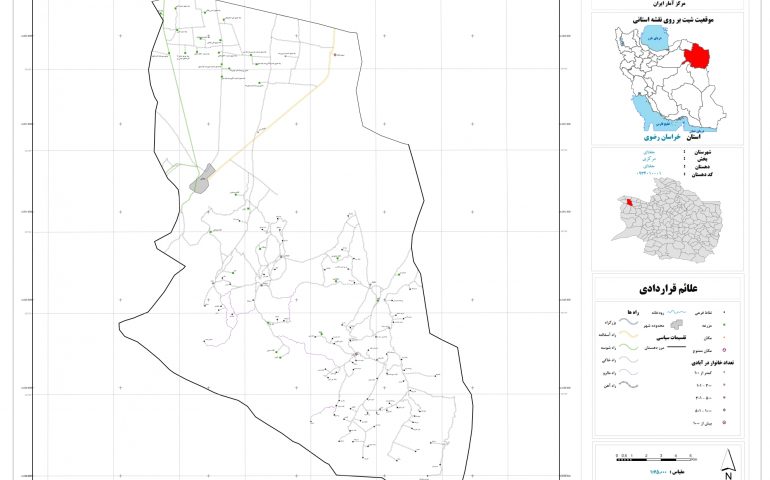Image resolution: width=770 pixels, height=480 pixels.
Task: Click the red province on Iran map
Action: (692, 51)
